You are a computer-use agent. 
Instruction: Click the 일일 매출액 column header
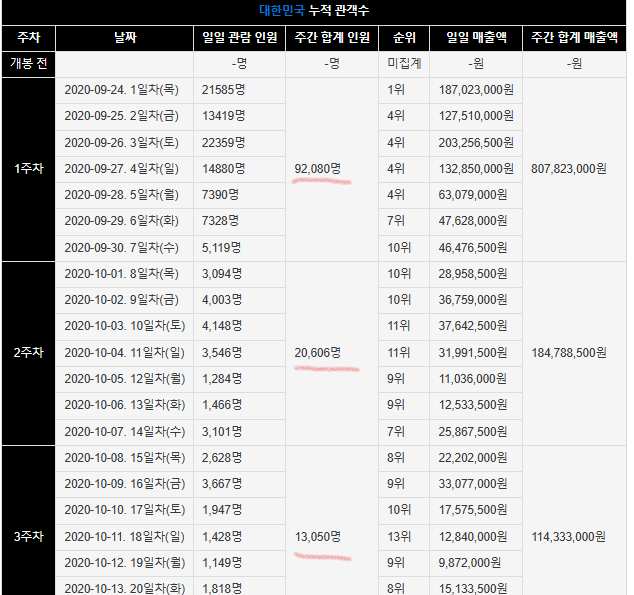(476, 38)
